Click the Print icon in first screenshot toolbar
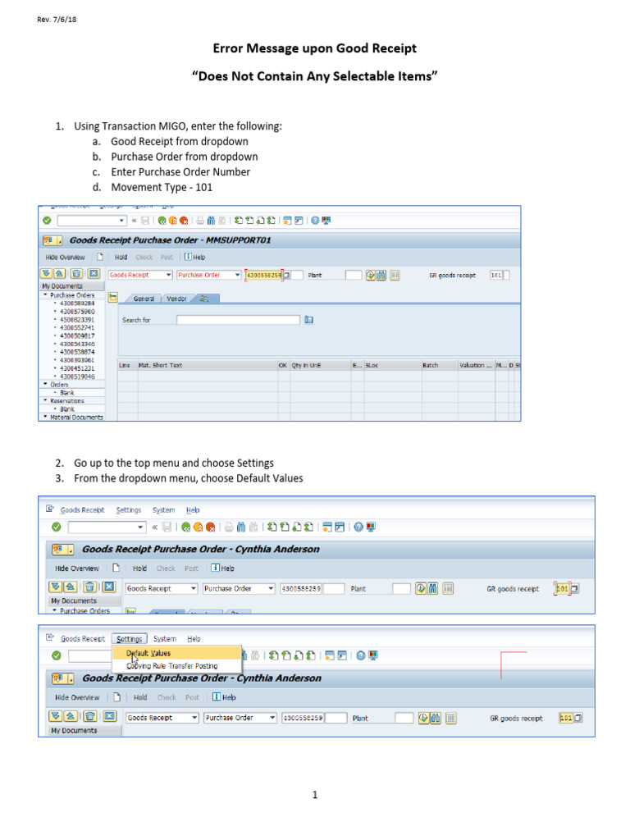Image resolution: width=630 pixels, height=840 pixels. click(200, 221)
